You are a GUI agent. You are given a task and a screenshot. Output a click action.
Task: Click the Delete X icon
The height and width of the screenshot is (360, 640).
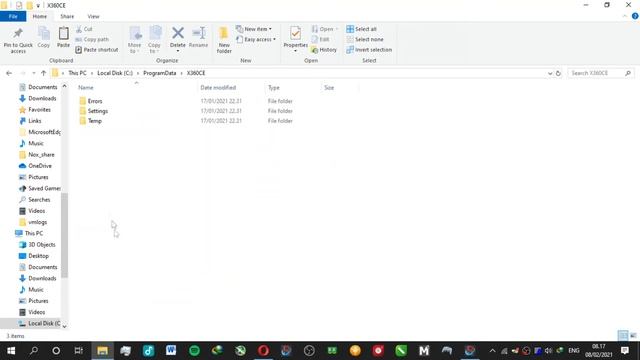pos(178,33)
